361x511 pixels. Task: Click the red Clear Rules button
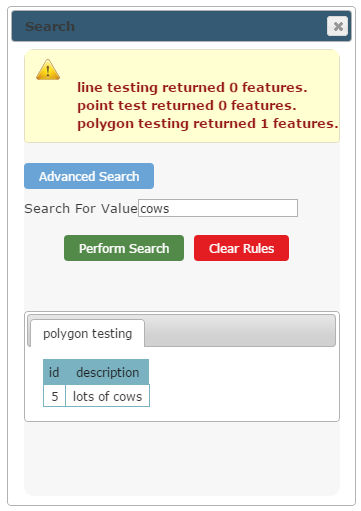pyautogui.click(x=241, y=248)
